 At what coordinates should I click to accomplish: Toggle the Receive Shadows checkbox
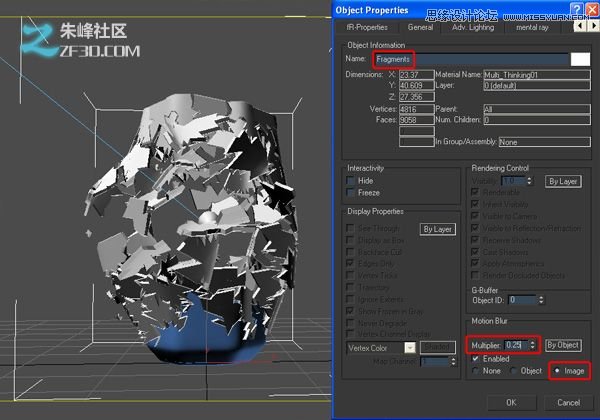click(475, 240)
